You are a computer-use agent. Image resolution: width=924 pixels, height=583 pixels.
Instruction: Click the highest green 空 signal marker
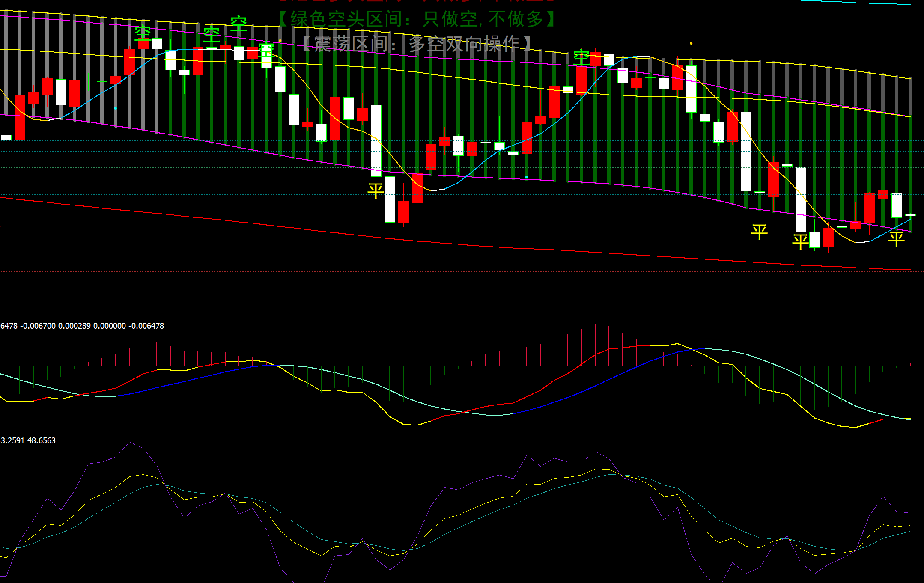click(x=238, y=24)
